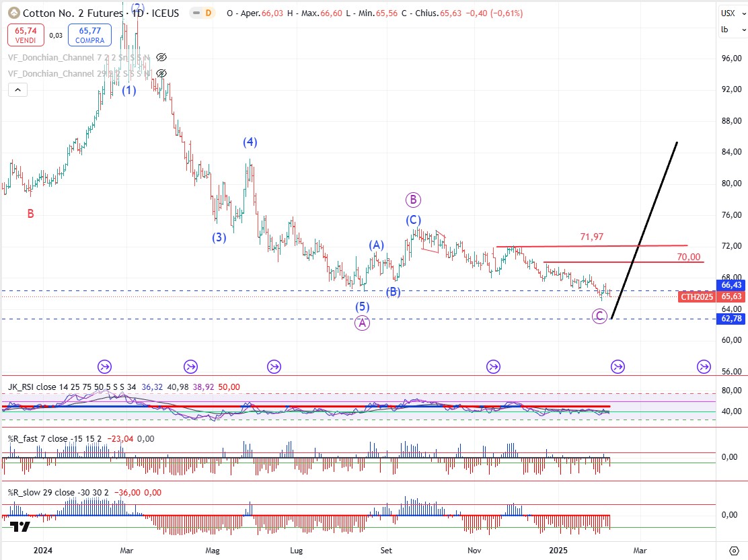Image resolution: width=748 pixels, height=560 pixels.
Task: Collapse the indicator legend with the chevron button
Action: 17,89
